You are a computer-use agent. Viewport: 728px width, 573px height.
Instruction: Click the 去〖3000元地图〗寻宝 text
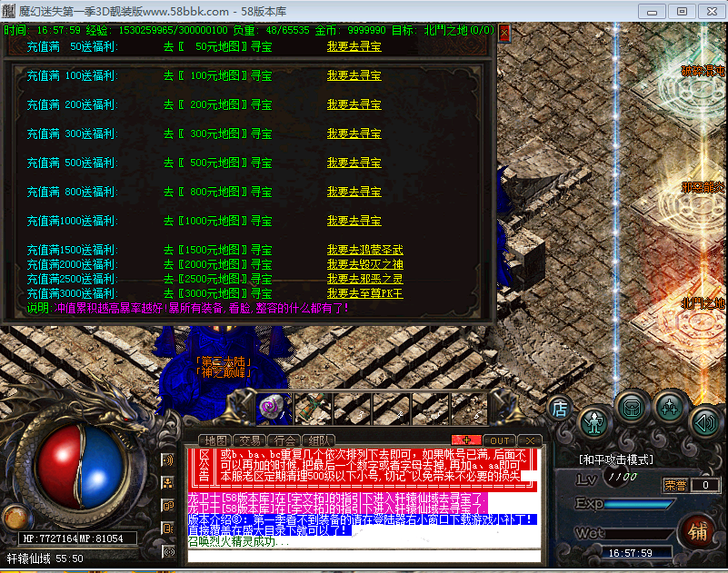[x=218, y=293]
